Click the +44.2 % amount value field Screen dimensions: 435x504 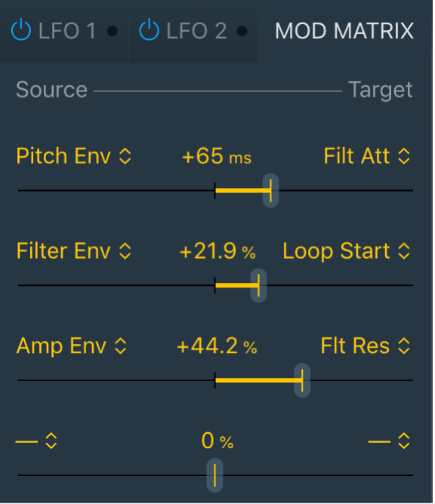click(x=217, y=346)
